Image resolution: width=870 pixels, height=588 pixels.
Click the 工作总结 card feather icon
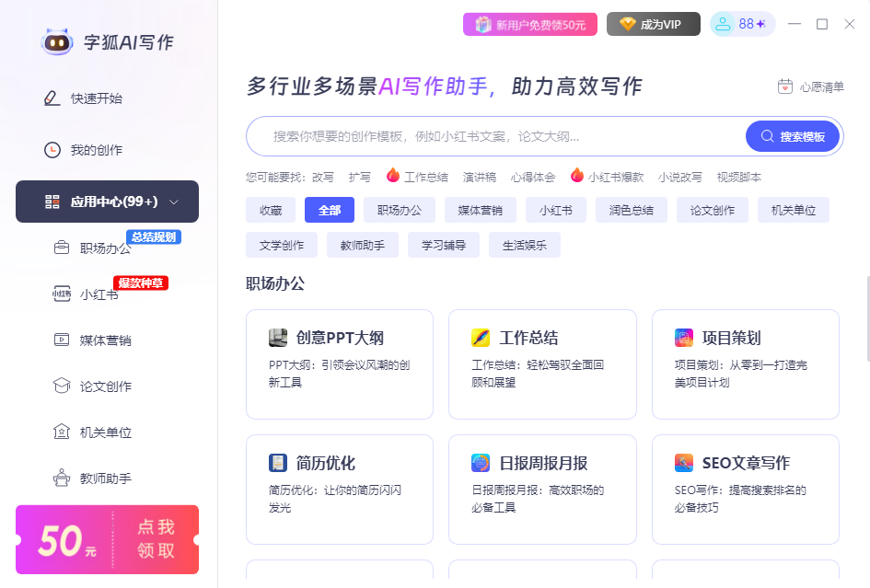click(x=481, y=338)
